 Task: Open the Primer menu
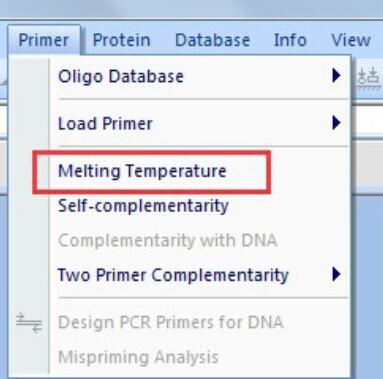(44, 40)
